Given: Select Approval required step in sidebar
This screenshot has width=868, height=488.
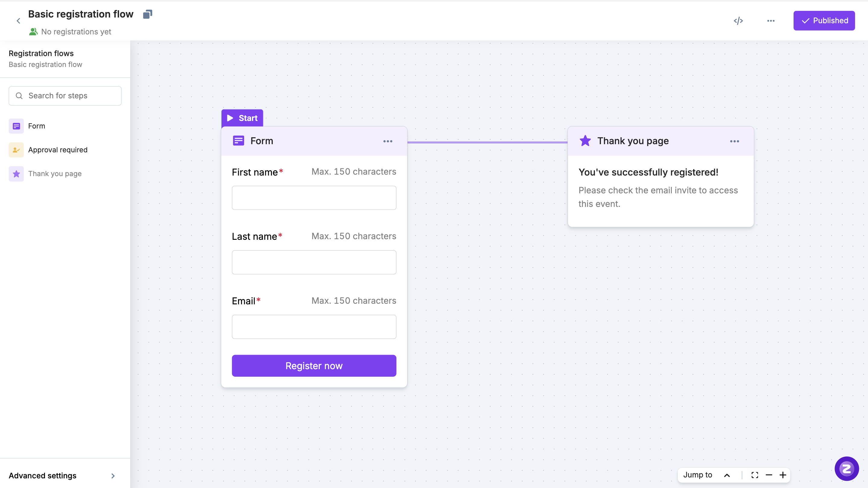Looking at the screenshot, I should point(58,150).
